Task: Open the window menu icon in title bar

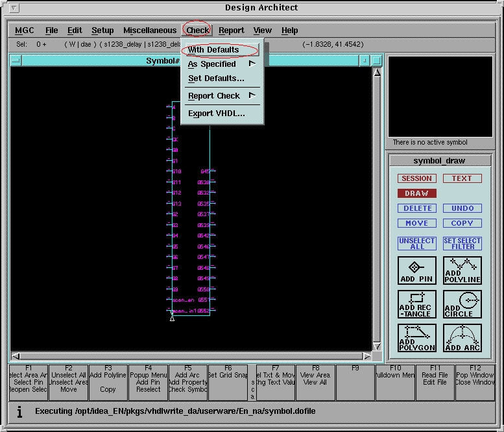Action: tap(15, 8)
